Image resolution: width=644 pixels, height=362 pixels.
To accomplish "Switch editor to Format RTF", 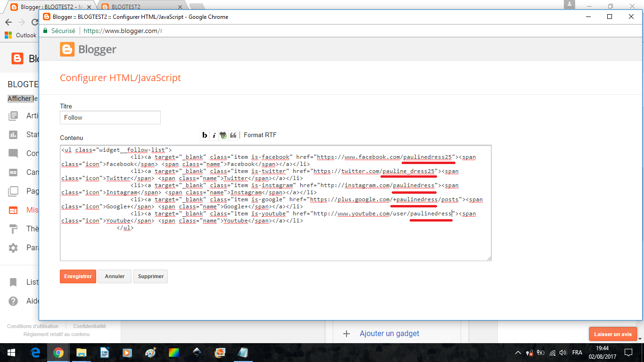I will point(260,135).
